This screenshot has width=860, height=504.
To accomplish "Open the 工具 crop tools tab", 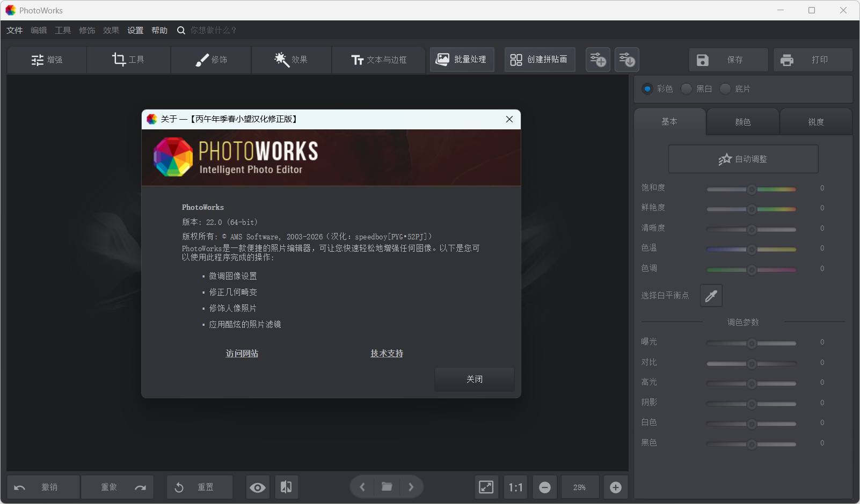I will pyautogui.click(x=128, y=60).
